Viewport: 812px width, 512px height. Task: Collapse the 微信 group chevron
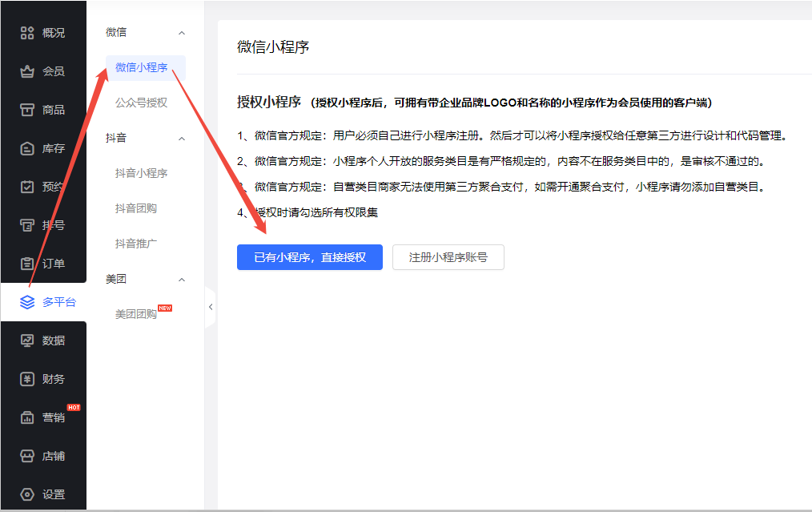(182, 33)
